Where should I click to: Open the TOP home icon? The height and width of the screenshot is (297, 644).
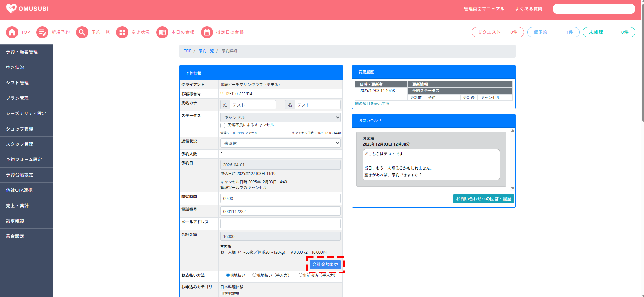click(12, 32)
